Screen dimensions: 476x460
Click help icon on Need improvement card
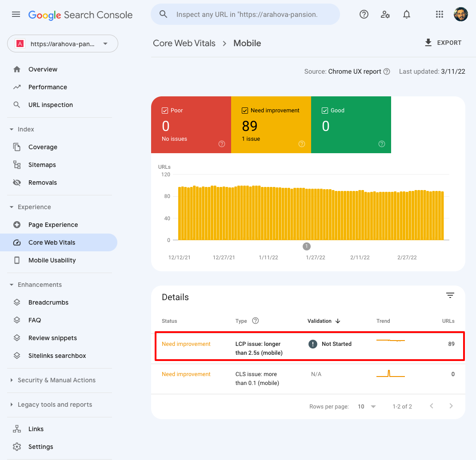(301, 144)
